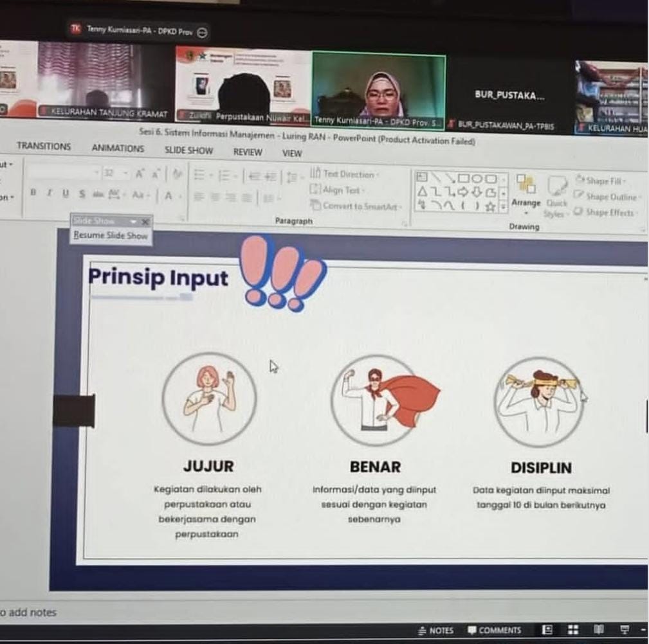Expand the shapes gallery more arrow
The width and height of the screenshot is (649, 644).
tap(504, 206)
